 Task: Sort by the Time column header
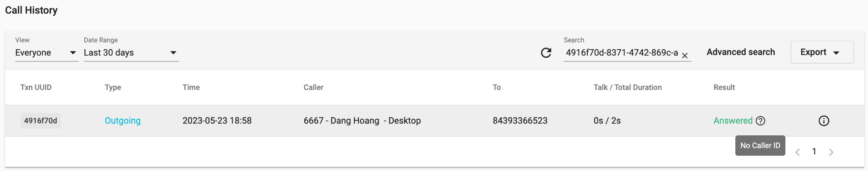(x=191, y=87)
